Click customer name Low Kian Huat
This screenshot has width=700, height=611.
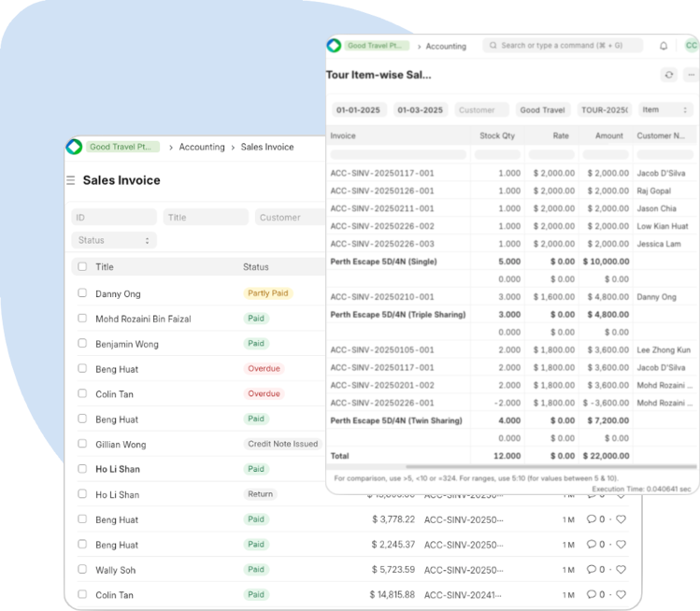pyautogui.click(x=662, y=226)
